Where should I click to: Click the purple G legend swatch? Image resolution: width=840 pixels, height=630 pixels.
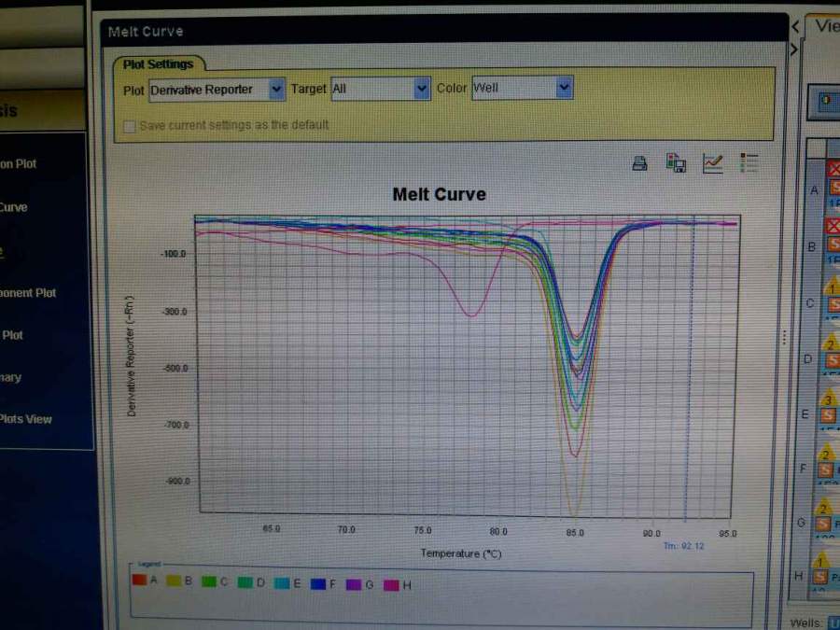click(354, 584)
